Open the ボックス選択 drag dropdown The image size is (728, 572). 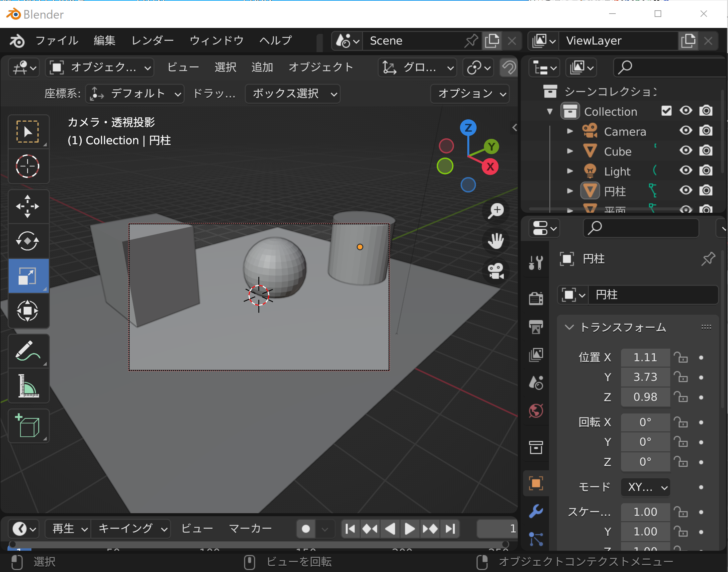pyautogui.click(x=292, y=93)
